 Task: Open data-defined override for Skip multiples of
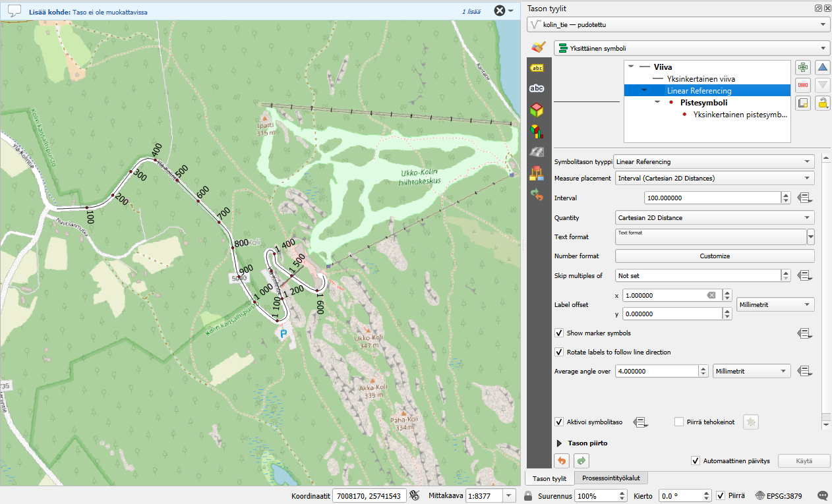coord(804,275)
